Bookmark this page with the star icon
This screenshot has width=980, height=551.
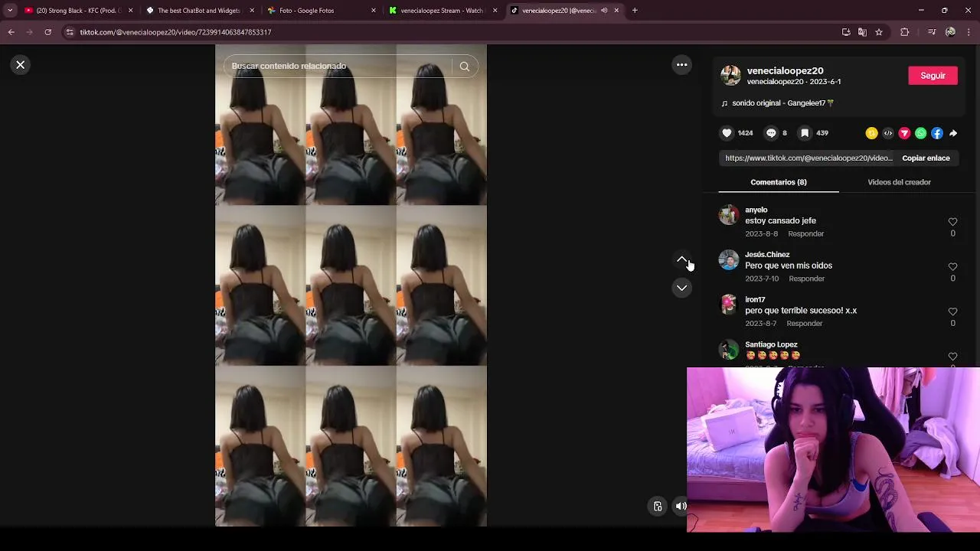coord(879,32)
